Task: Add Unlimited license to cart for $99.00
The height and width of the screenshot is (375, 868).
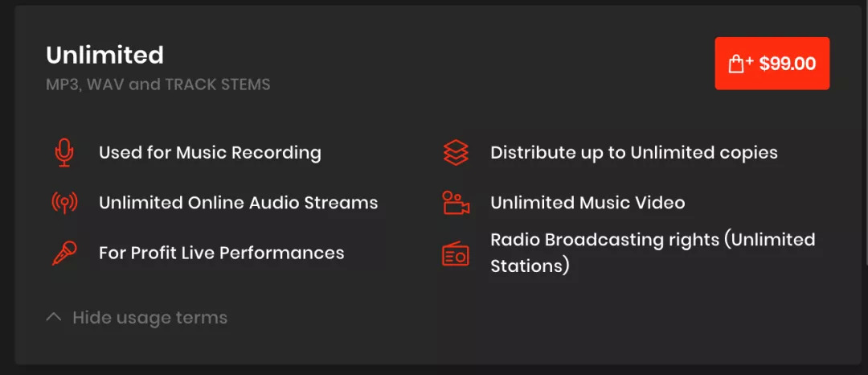Action: [x=772, y=64]
